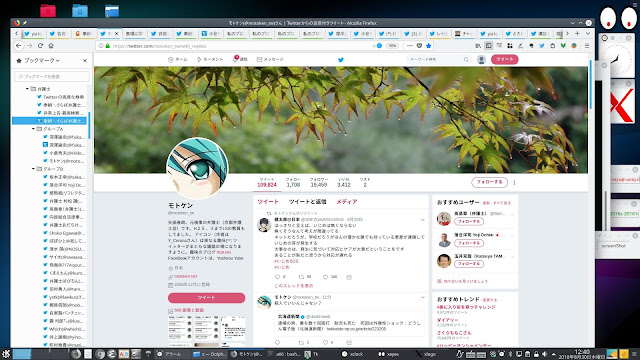Open Twitter モーメント navigation item

point(210,60)
